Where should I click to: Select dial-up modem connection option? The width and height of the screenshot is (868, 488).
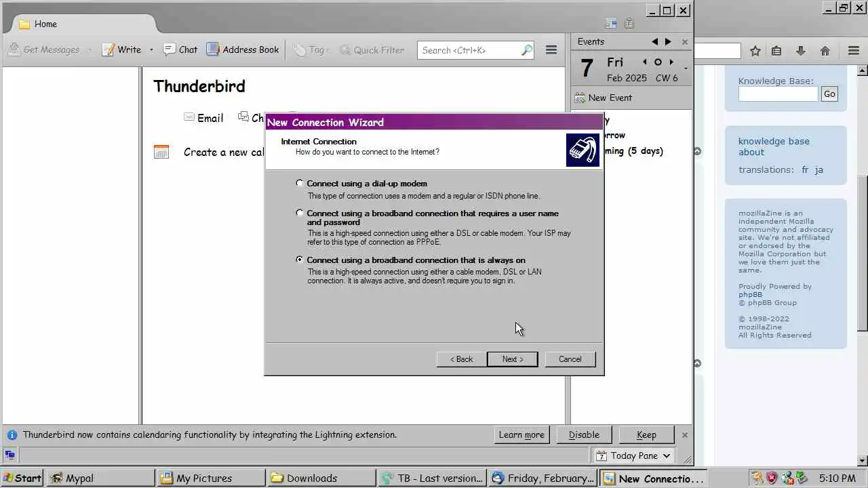point(300,183)
